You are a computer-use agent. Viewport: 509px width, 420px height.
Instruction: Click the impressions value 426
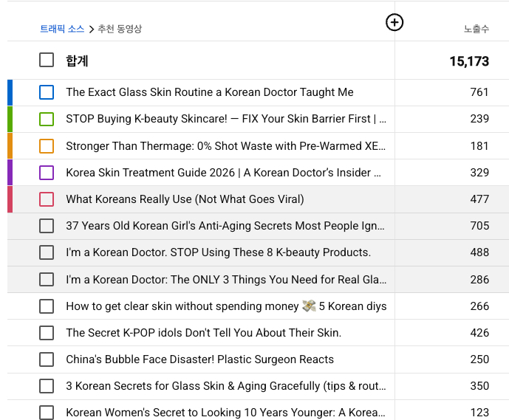[479, 333]
